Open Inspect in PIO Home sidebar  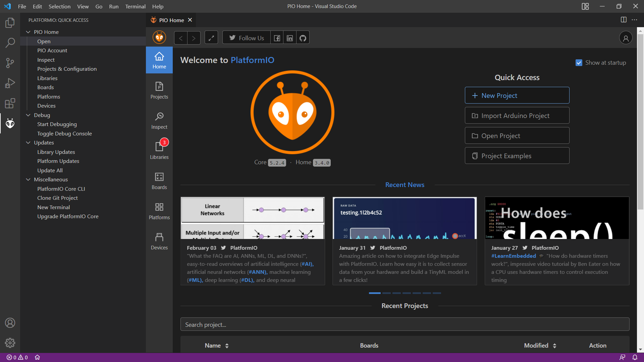[x=159, y=120]
